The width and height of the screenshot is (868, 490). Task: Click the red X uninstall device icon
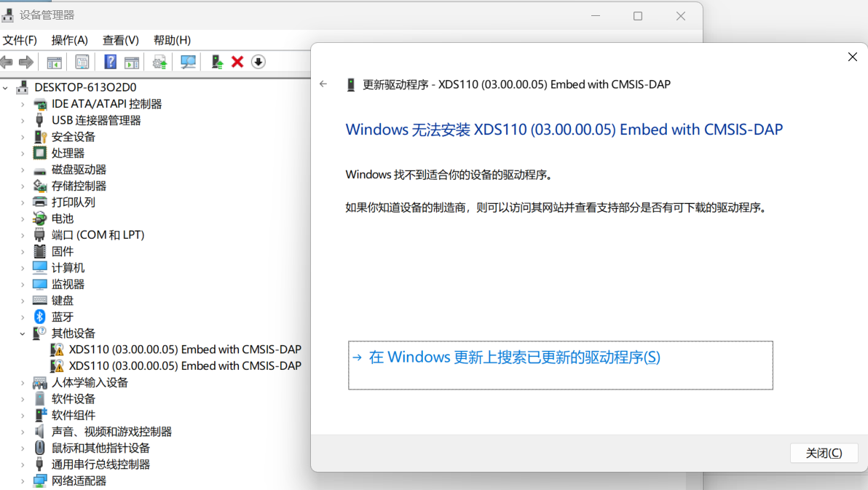[237, 62]
